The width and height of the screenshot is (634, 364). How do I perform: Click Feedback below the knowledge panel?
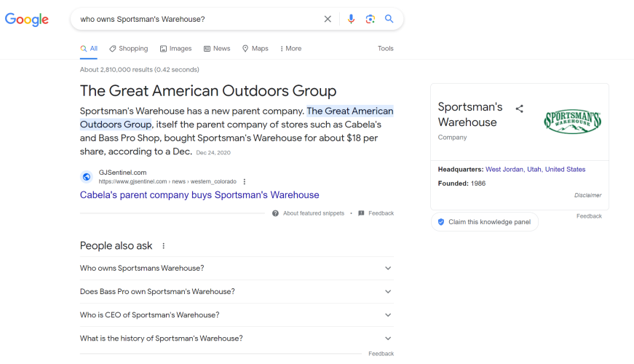pos(589,216)
